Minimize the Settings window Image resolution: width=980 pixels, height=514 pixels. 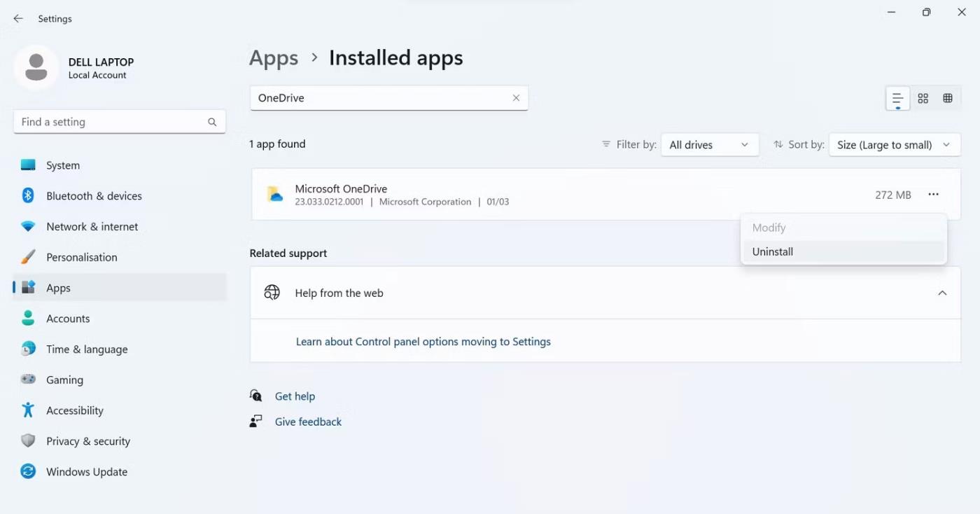coord(891,13)
